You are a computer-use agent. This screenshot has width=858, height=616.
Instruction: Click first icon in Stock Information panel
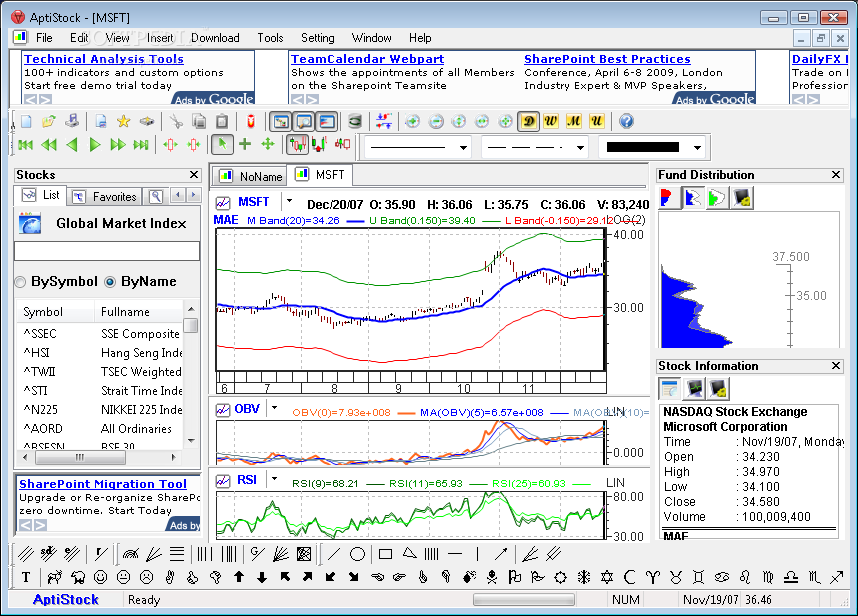[x=669, y=389]
